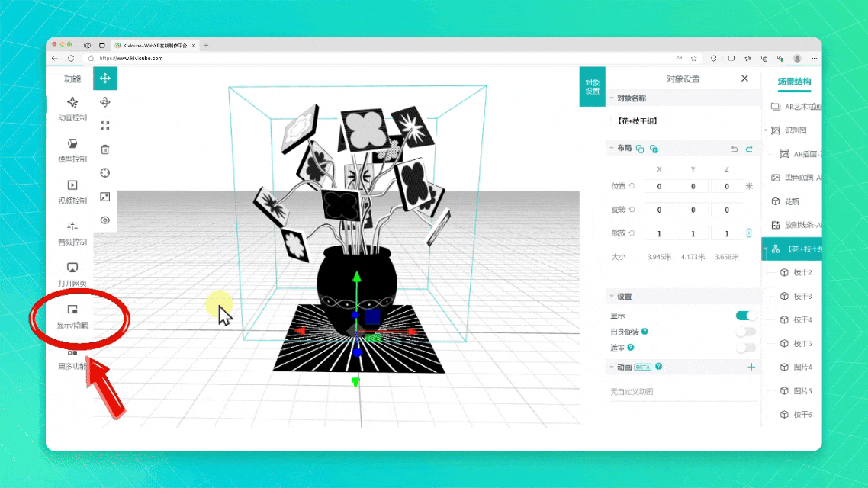Click the trash delete icon
Image resolution: width=868 pixels, height=488 pixels.
pos(105,149)
